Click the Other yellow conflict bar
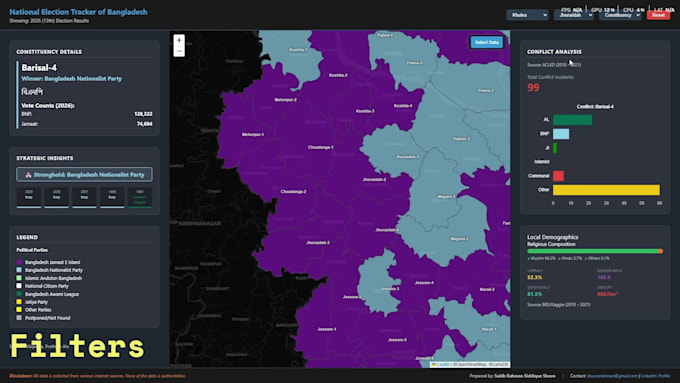This screenshot has height=383, width=680. pos(606,190)
